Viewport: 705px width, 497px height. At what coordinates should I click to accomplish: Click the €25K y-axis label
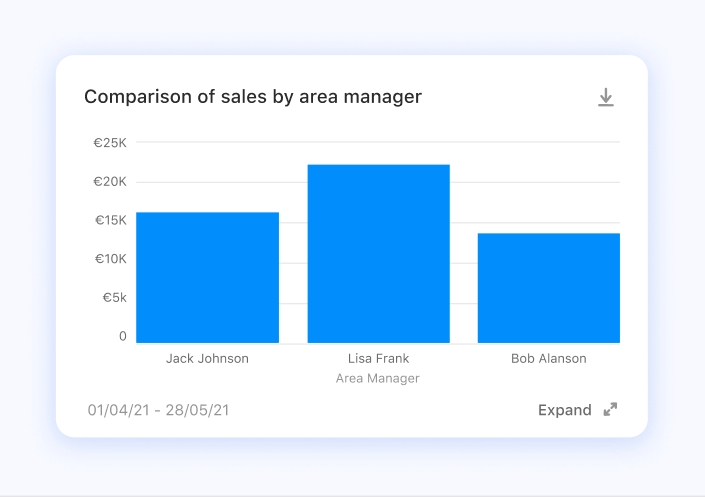click(110, 143)
